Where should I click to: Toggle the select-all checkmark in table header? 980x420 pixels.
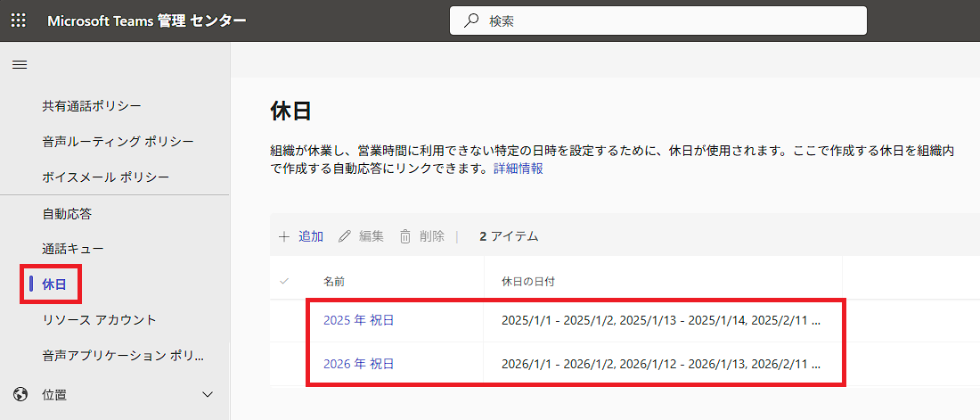[284, 282]
